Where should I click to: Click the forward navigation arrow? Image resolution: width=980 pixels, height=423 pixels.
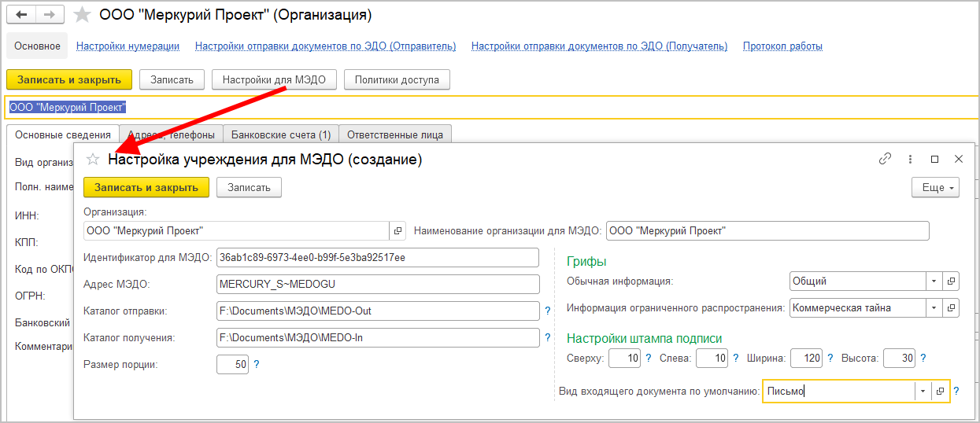pyautogui.click(x=50, y=15)
